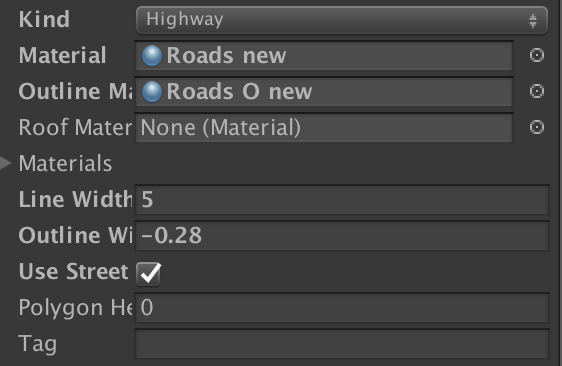The height and width of the screenshot is (366, 562).
Task: Click the object picker circle for Material
Action: click(537, 55)
